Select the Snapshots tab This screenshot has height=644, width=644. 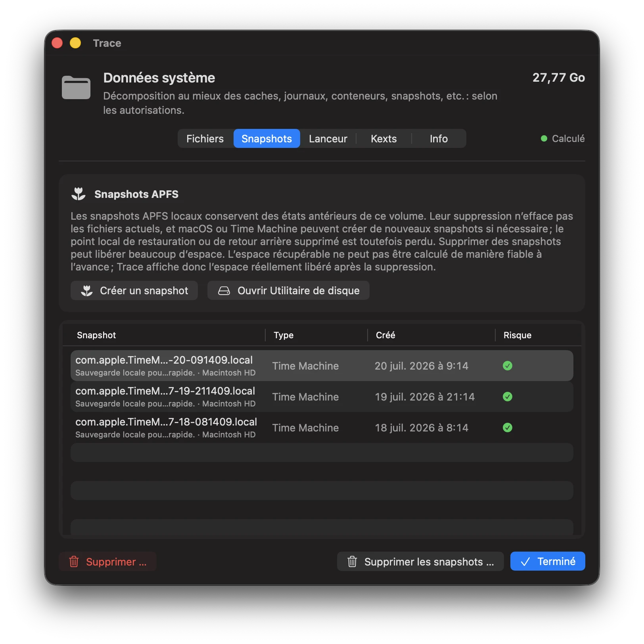(x=266, y=138)
